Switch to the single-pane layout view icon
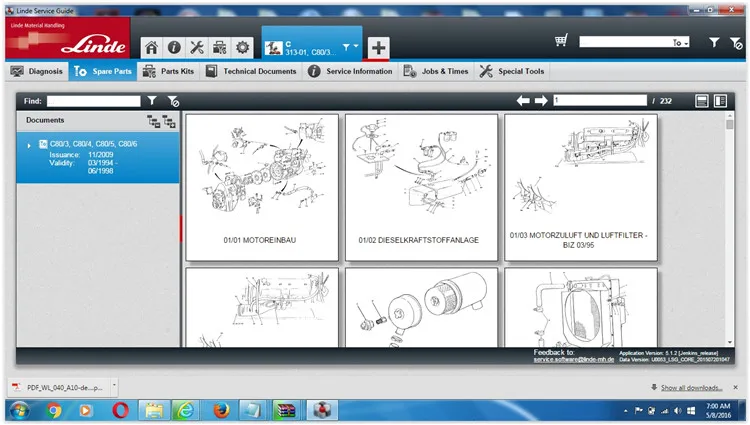750x425 pixels. (x=702, y=101)
